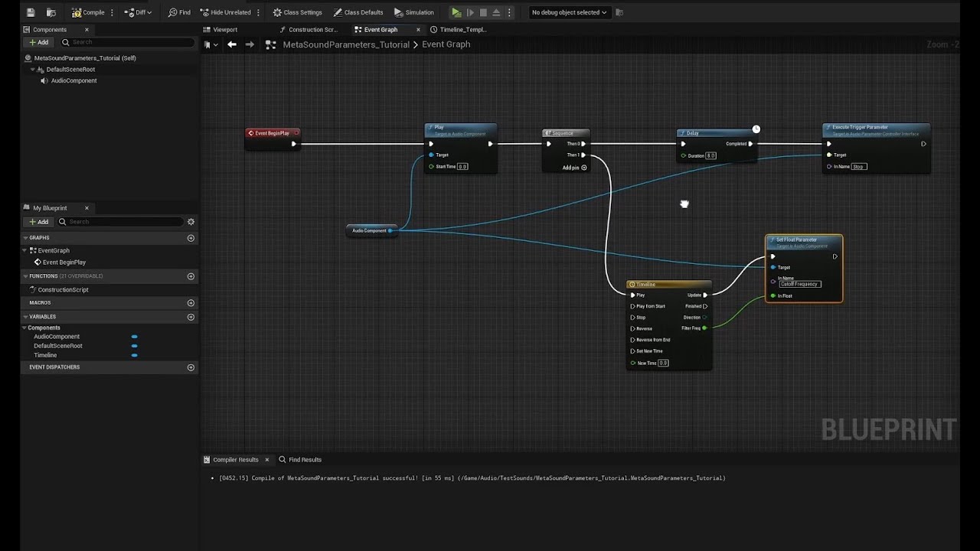
Task: Open the play mode options dots
Action: [x=509, y=12]
